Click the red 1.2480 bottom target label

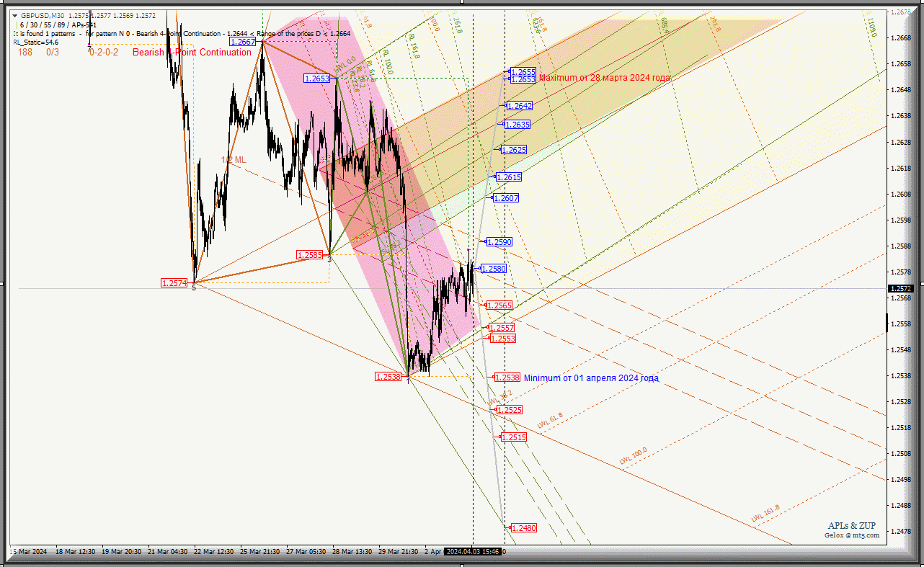(524, 528)
